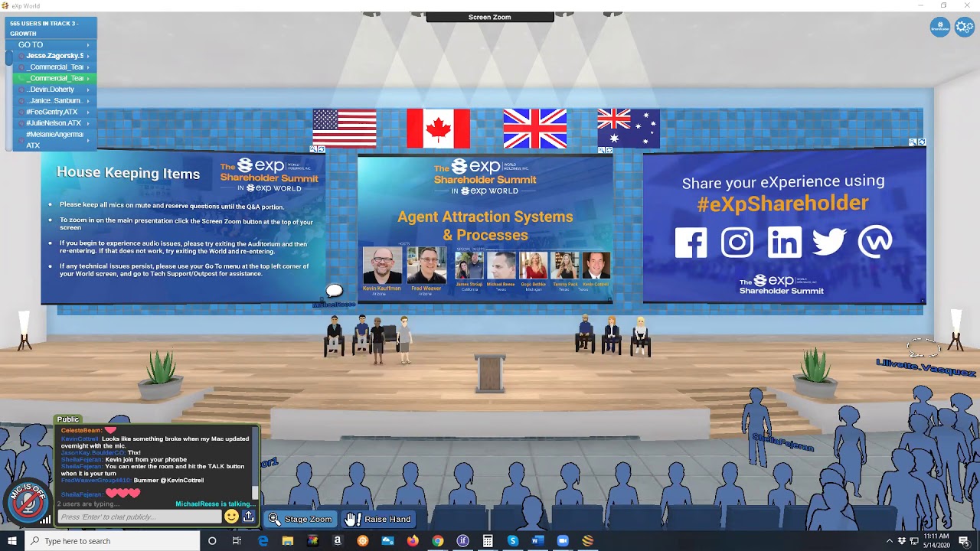Click the Instagram icon on the right screen

(737, 243)
